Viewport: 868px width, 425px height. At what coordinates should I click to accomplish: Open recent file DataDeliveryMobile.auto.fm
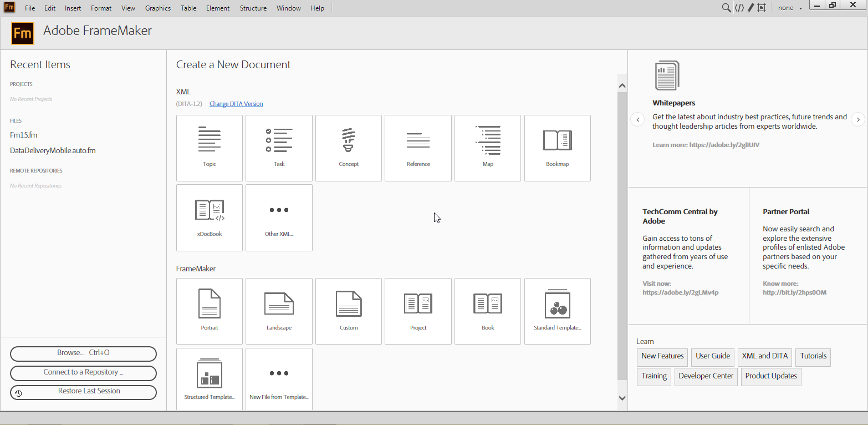tap(53, 150)
